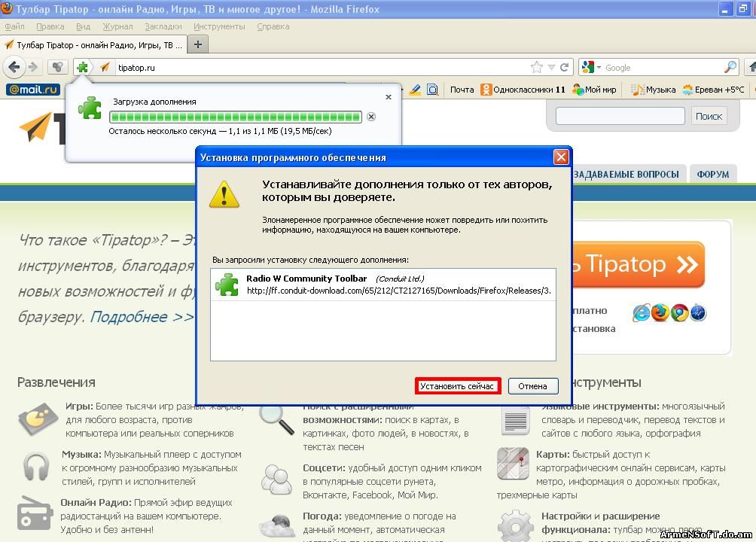Click the Google search magnifier icon
Image resolution: width=756 pixels, height=542 pixels.
click(x=730, y=68)
